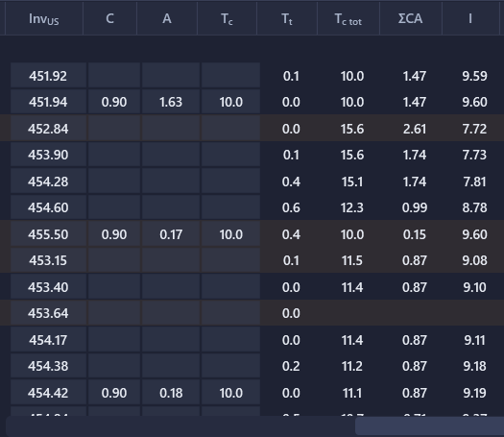Click I value 9.19
The image size is (504, 437).
coord(474,393)
